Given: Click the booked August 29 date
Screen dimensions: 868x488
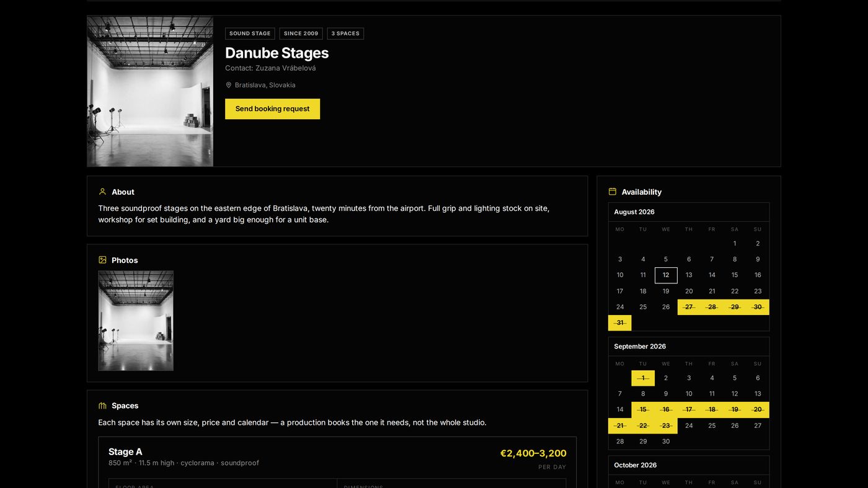Looking at the screenshot, I should [735, 307].
